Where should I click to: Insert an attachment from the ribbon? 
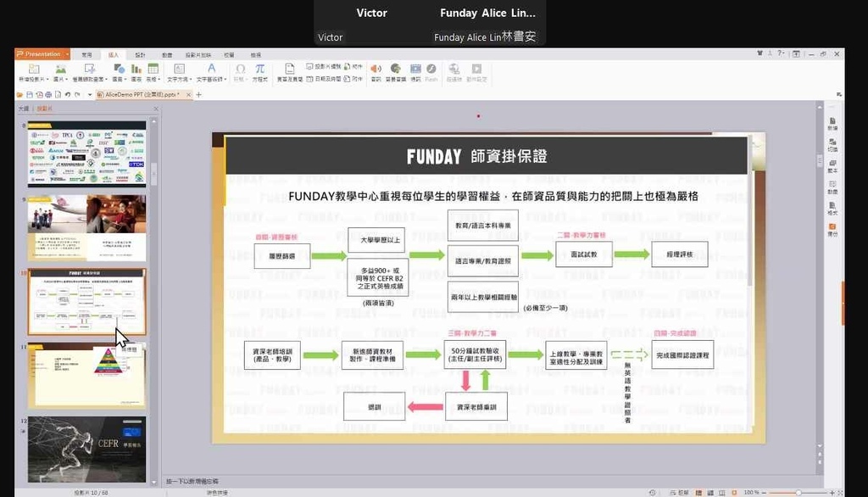tap(353, 79)
